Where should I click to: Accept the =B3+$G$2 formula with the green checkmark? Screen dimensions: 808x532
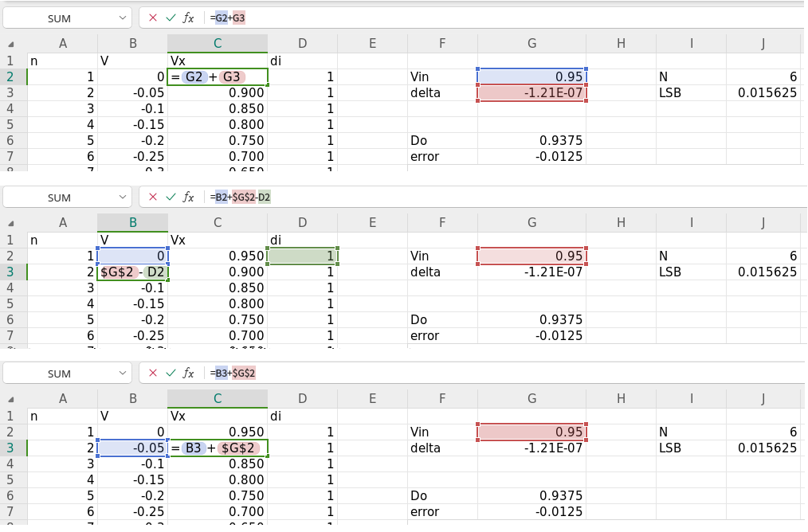point(171,373)
